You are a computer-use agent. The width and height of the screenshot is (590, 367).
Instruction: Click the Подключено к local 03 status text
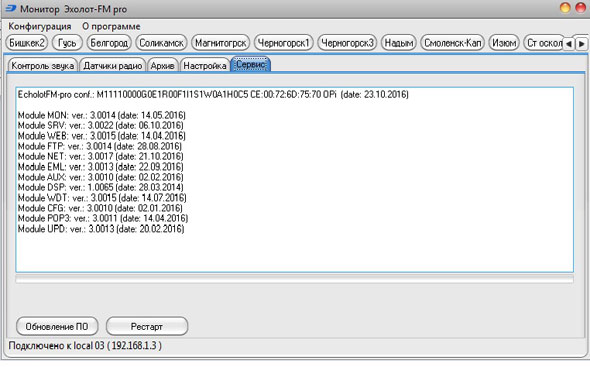[x=85, y=345]
